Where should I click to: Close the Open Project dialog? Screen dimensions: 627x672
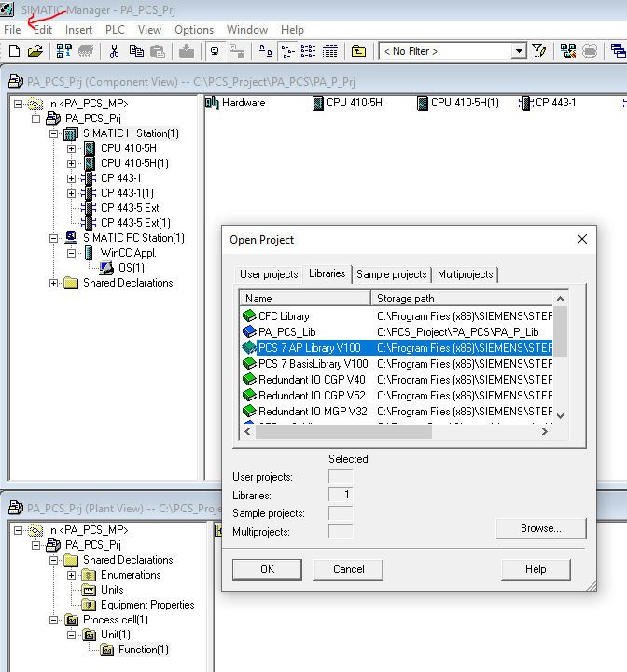click(x=582, y=239)
